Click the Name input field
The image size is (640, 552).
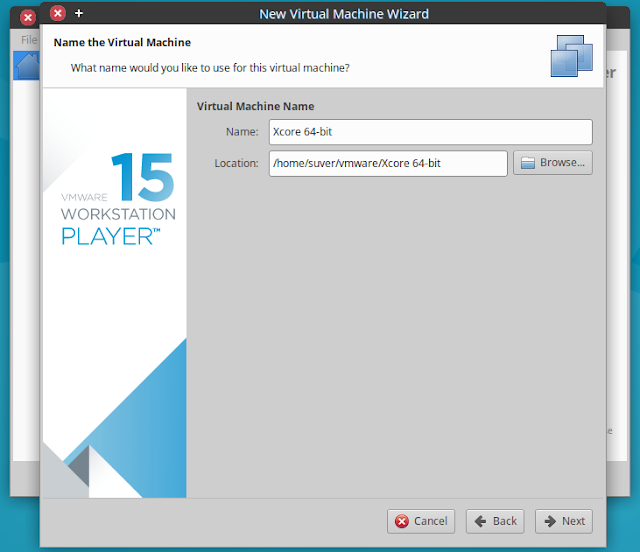(x=431, y=132)
